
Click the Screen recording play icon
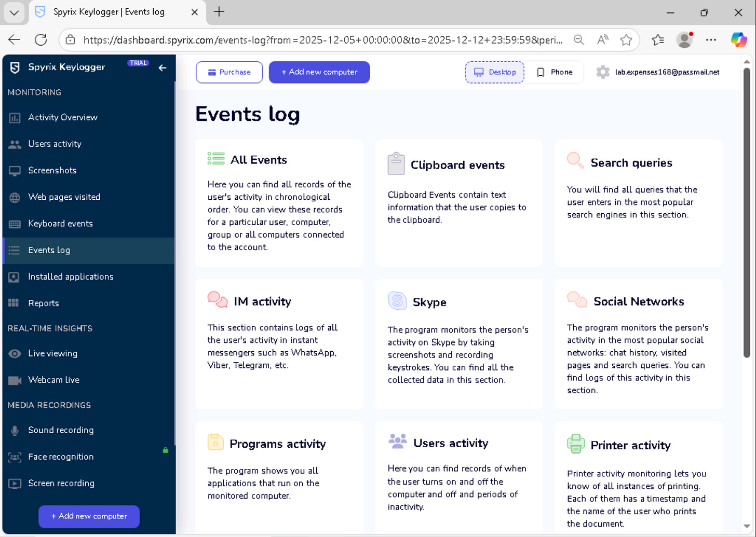[15, 484]
